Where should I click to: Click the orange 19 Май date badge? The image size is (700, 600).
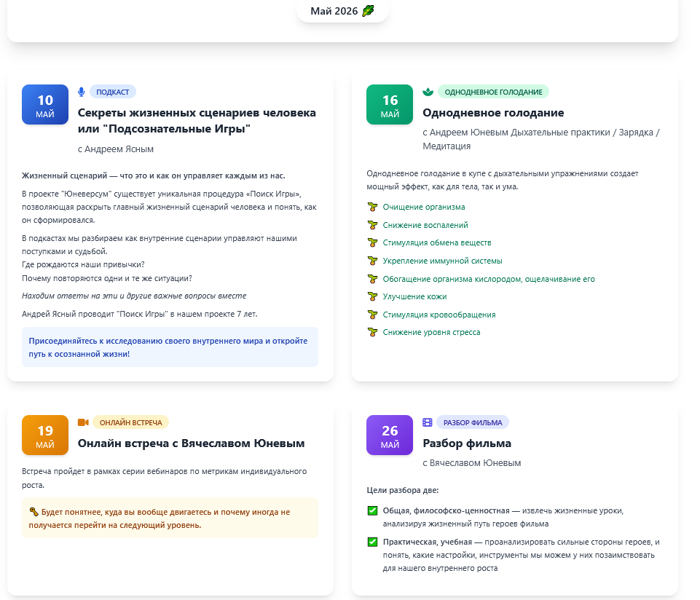pos(45,435)
